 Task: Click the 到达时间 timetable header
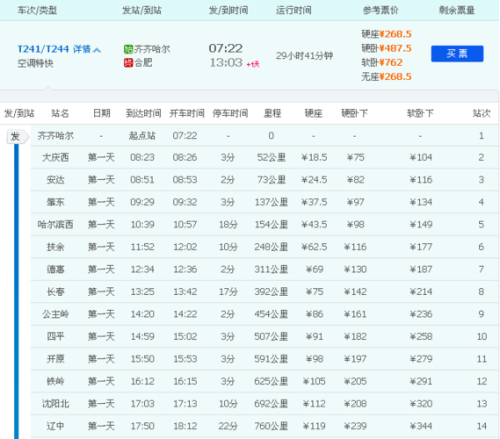coord(143,113)
